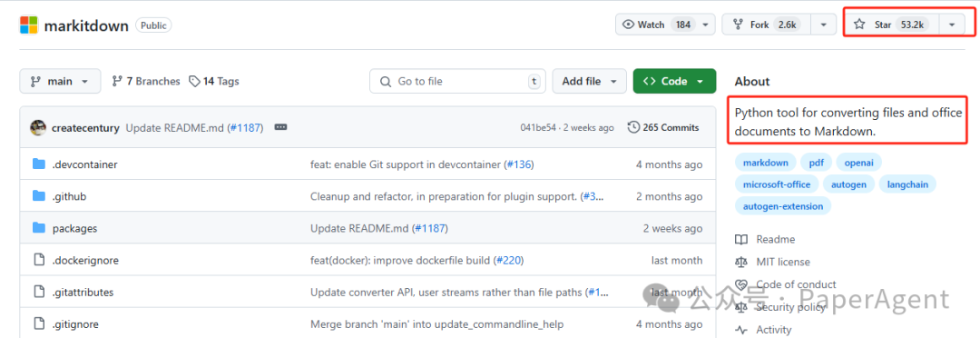Click the star icon on Star button
Screen dimensions: 980x338
pos(860,25)
